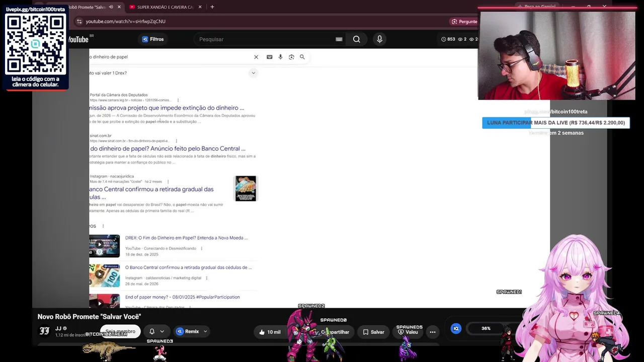Start Google voice search microphone

click(281, 57)
